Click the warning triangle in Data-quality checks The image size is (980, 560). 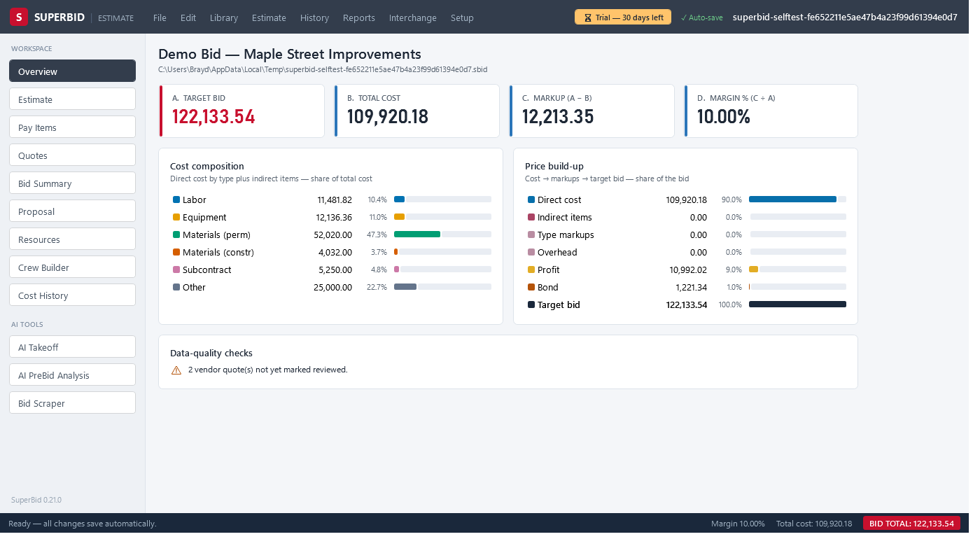176,370
